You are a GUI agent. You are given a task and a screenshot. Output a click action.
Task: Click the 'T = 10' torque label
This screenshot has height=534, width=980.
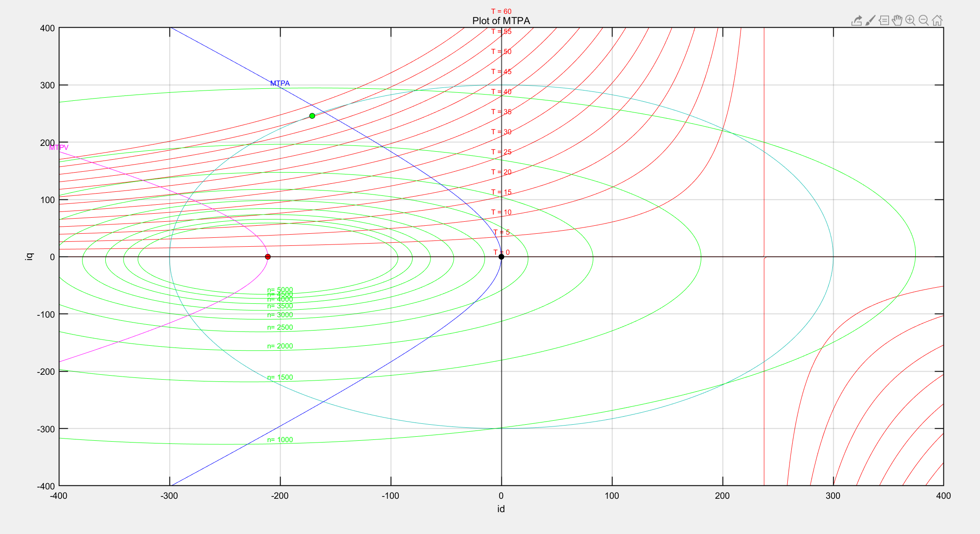(x=501, y=212)
